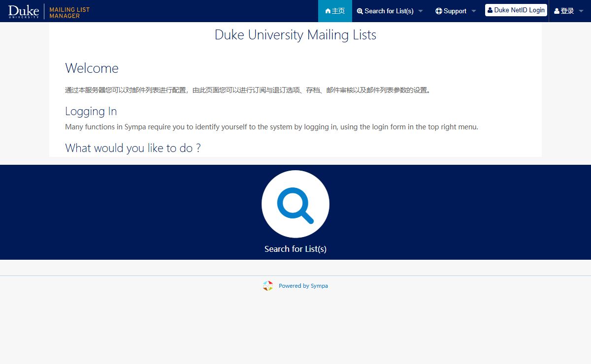The height and width of the screenshot is (364, 591).
Task: Click the paragraph starting Many functions in Sympa
Action: [272, 127]
